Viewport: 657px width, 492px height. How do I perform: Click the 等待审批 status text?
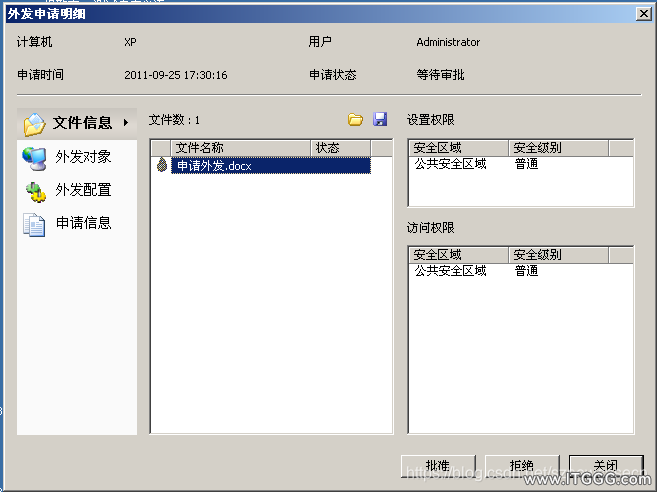(x=440, y=75)
